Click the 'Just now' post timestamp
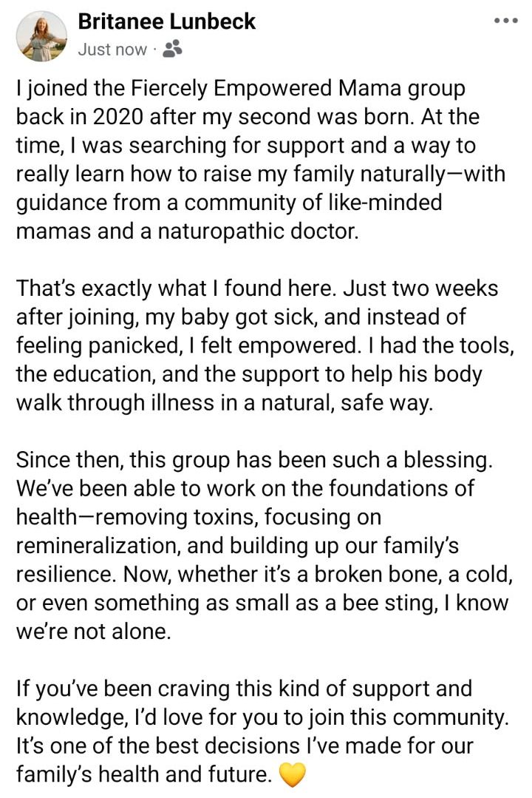The image size is (532, 798). [112, 50]
